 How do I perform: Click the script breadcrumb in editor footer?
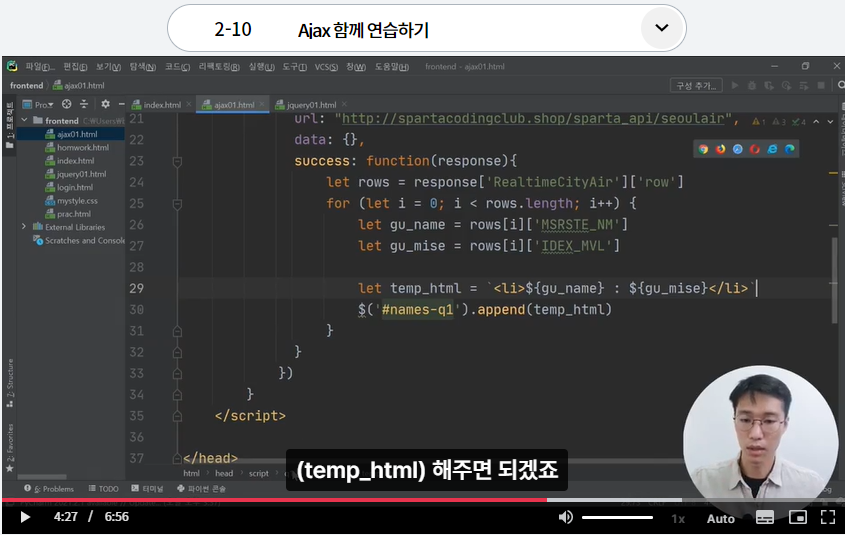pos(259,474)
